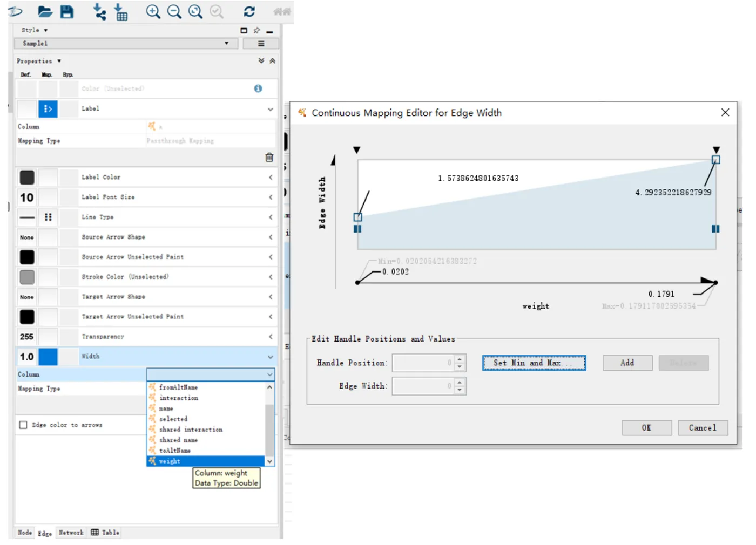The height and width of the screenshot is (545, 756).
Task: Click the Line Type mapping dots icon
Action: tap(48, 217)
